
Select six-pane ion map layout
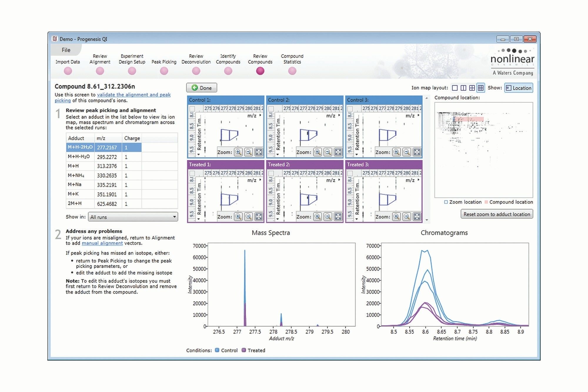tap(481, 88)
